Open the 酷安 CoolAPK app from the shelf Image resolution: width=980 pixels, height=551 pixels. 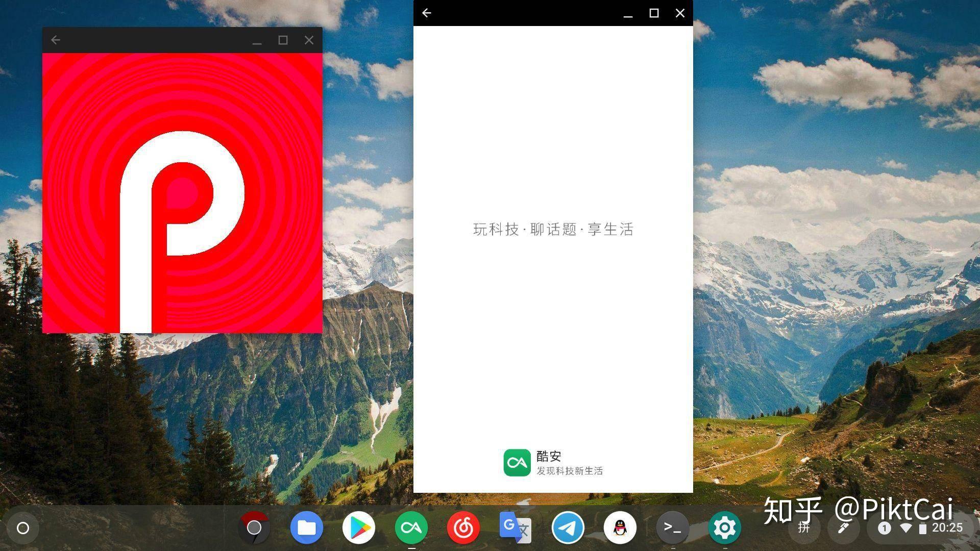pyautogui.click(x=411, y=528)
